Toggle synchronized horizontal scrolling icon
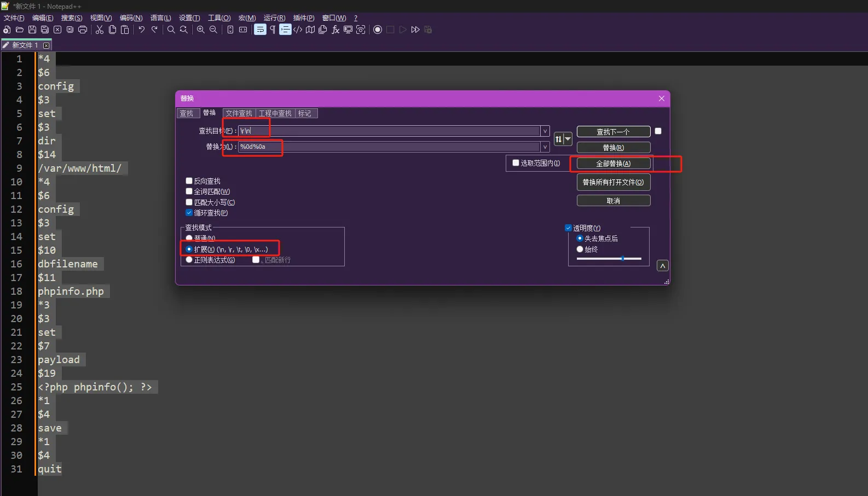 tap(243, 30)
